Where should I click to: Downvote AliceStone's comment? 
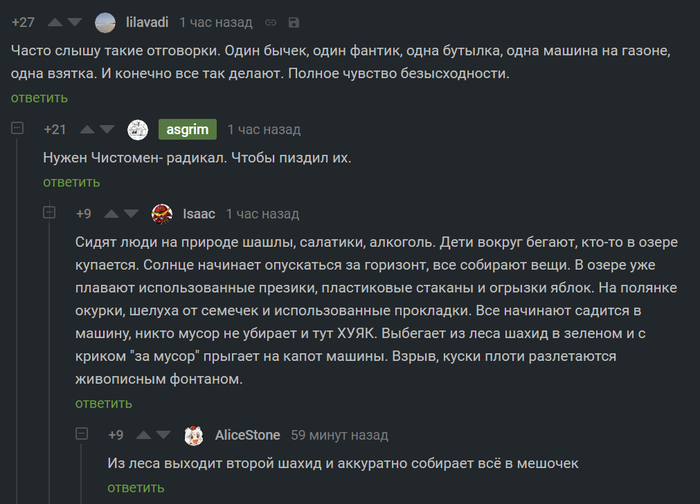tap(162, 436)
